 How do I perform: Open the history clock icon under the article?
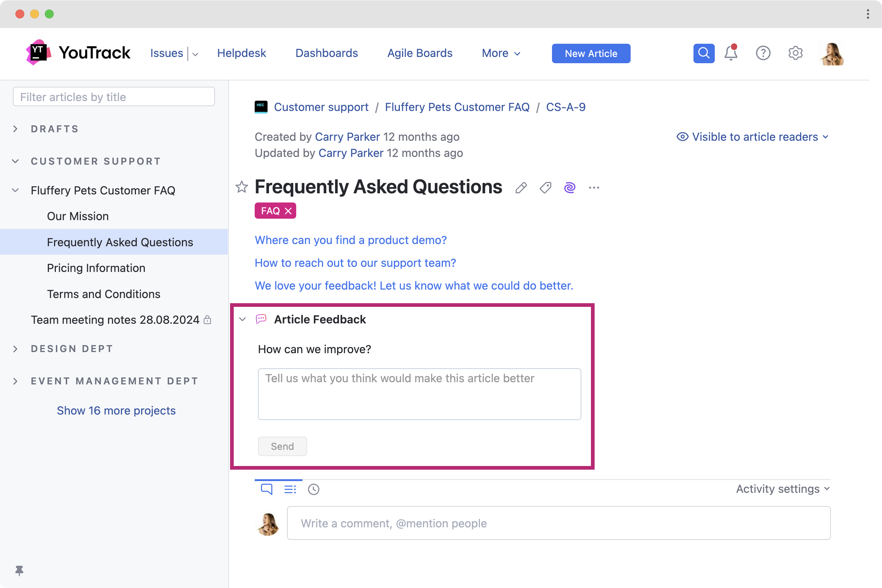click(x=313, y=490)
